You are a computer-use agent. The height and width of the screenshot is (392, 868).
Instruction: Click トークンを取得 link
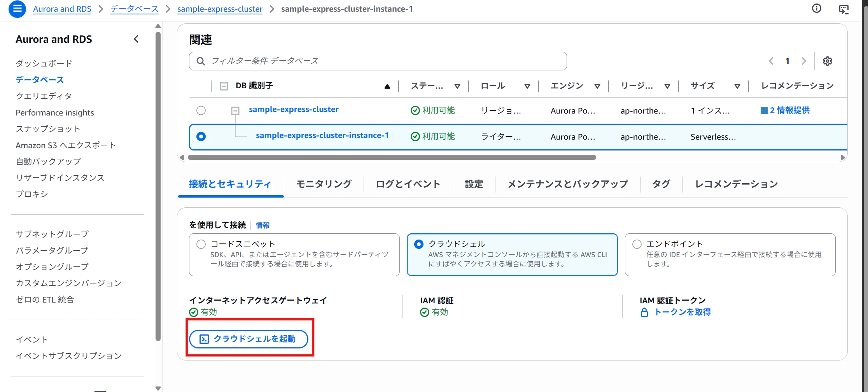tap(682, 312)
